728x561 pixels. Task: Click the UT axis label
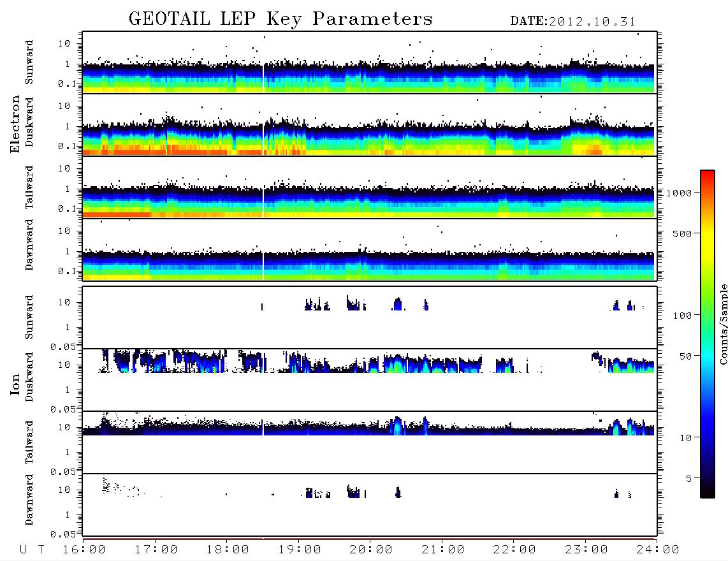32,550
